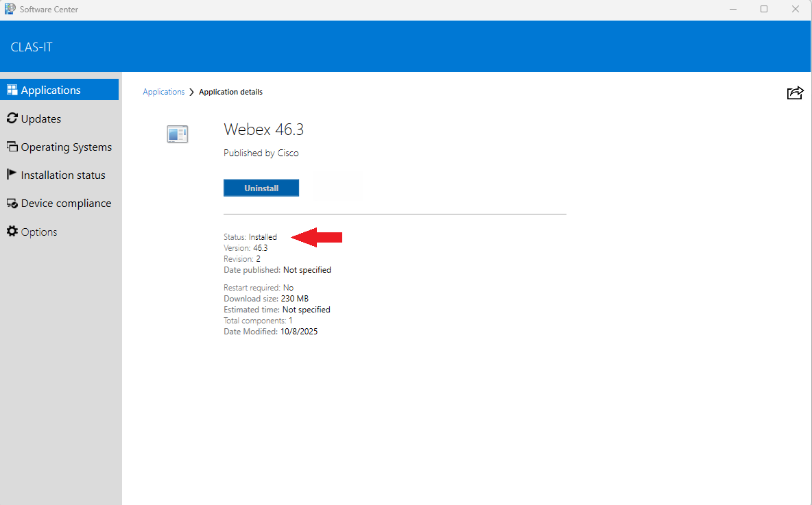
Task: Click the CLAS-IT header title
Action: (x=32, y=47)
